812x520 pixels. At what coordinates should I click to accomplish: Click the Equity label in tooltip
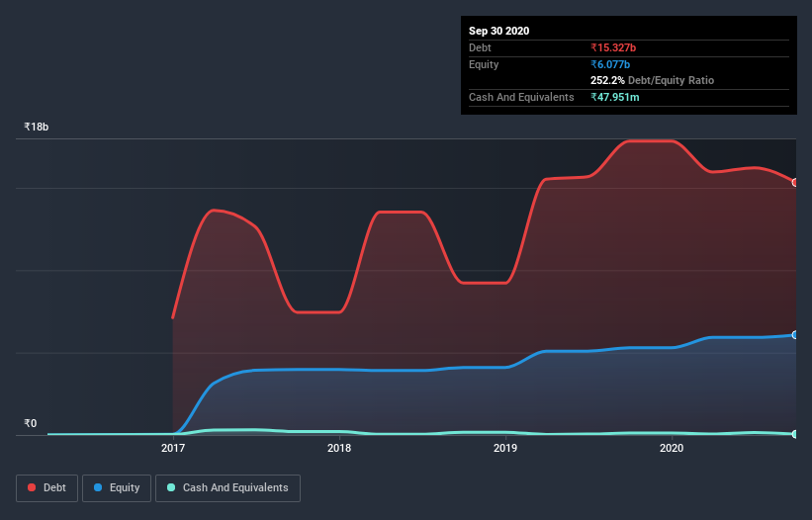point(484,64)
